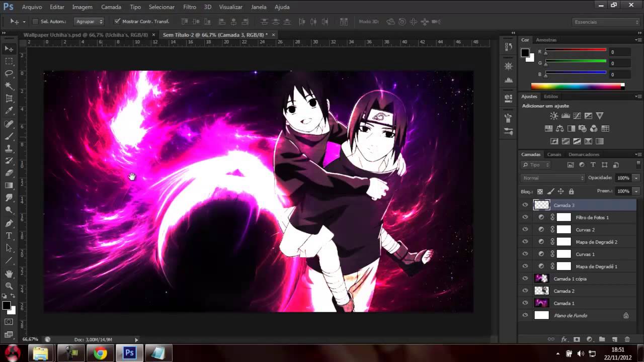644x362 pixels.
Task: Click the R red color slider
Action: tap(576, 50)
